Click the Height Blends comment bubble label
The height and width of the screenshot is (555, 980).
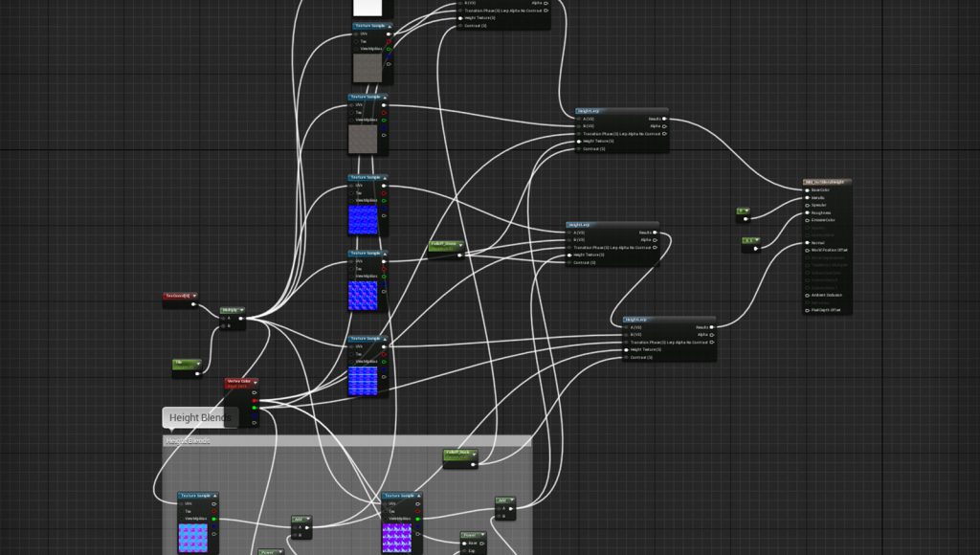point(199,417)
